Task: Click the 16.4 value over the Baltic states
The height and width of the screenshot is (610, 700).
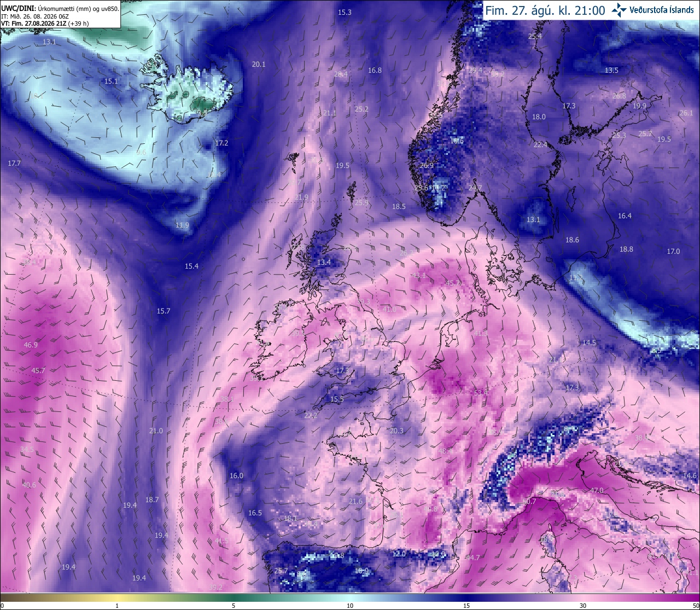Action: [625, 216]
